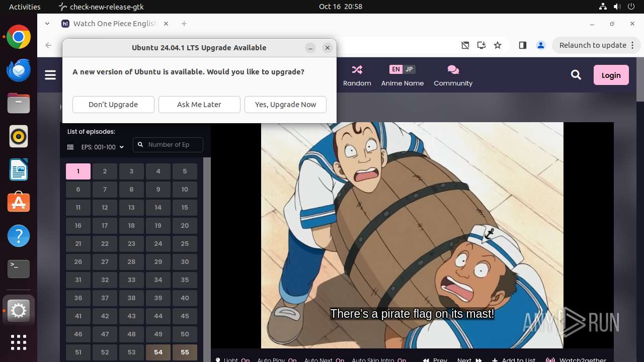Viewport: 644px width, 362px height.
Task: Close the Watch One Piece tab
Action: 166,23
